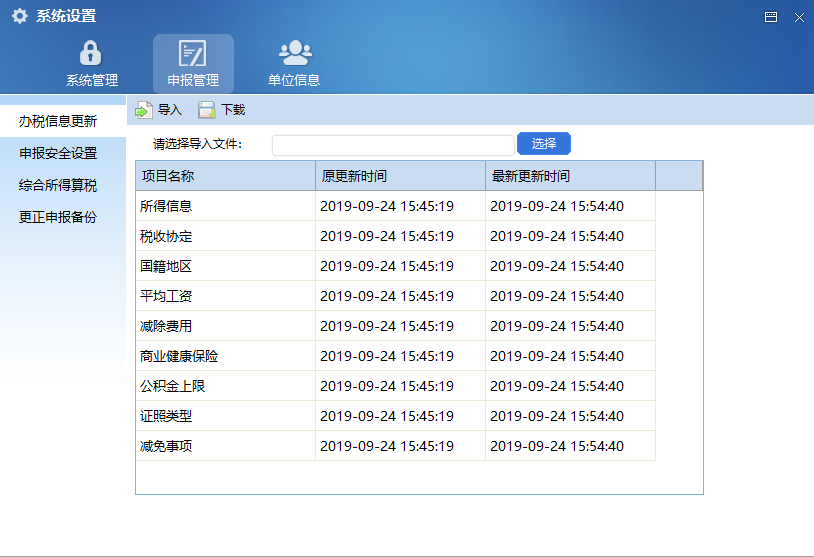
Task: Click 原更新时间 value in 所得信息 row
Action: (387, 207)
